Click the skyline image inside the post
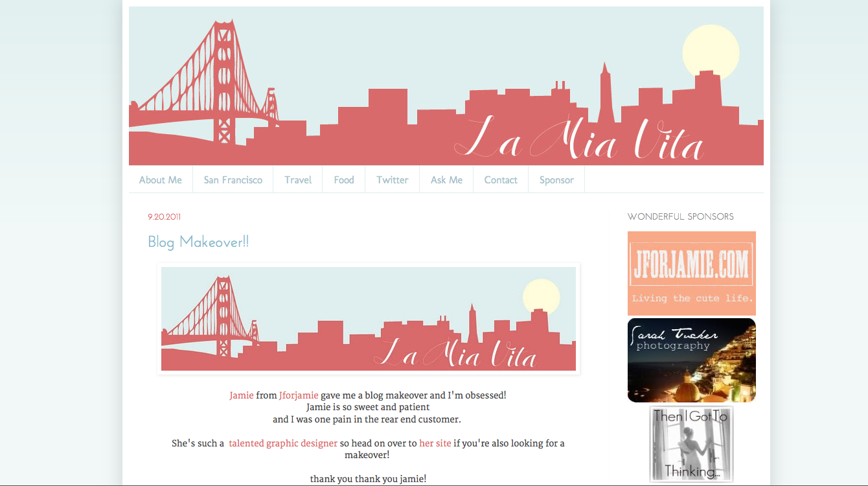Screen dimensions: 868x486 (369, 319)
